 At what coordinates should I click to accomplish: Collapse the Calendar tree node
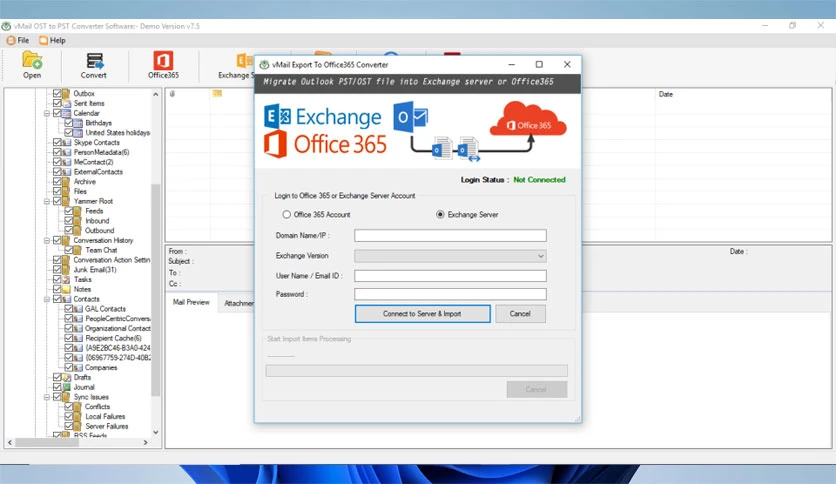[x=47, y=113]
